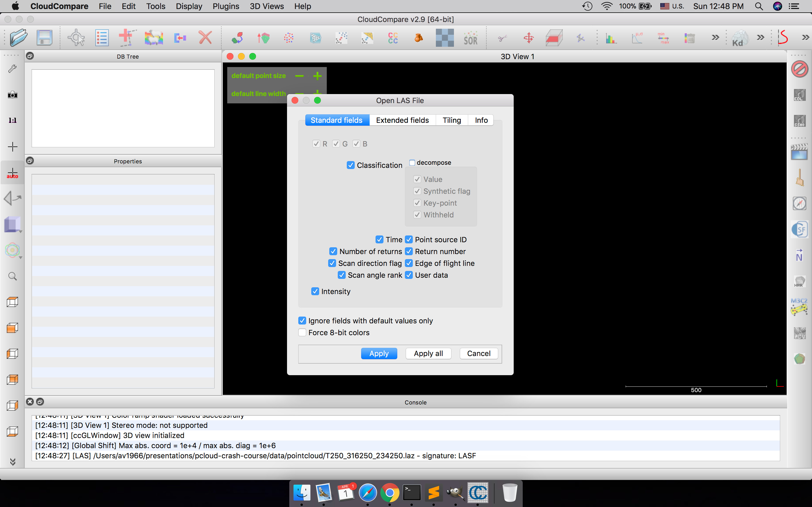Click the magnifier zoom icon in sidebar
This screenshot has height=507, width=812.
(12, 276)
